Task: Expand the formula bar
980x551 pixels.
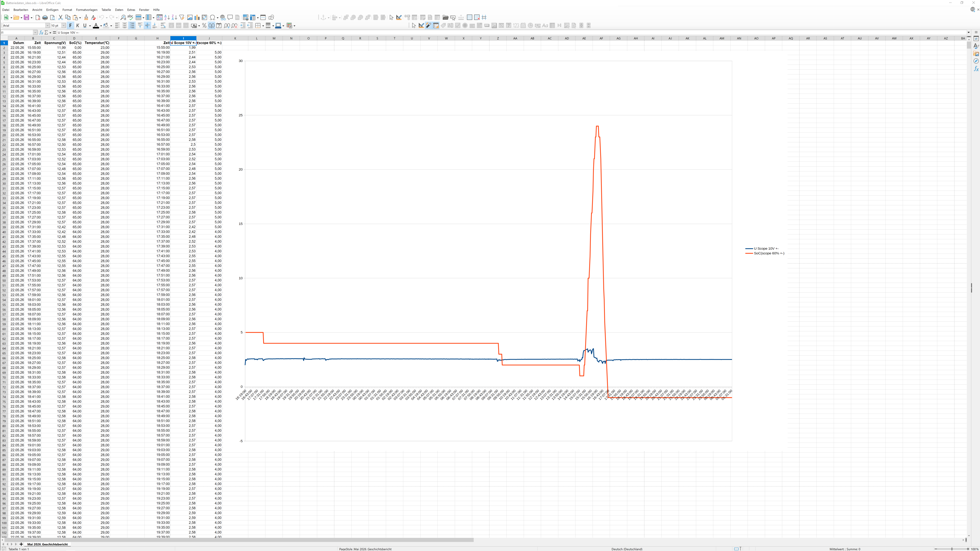Action: [x=969, y=33]
